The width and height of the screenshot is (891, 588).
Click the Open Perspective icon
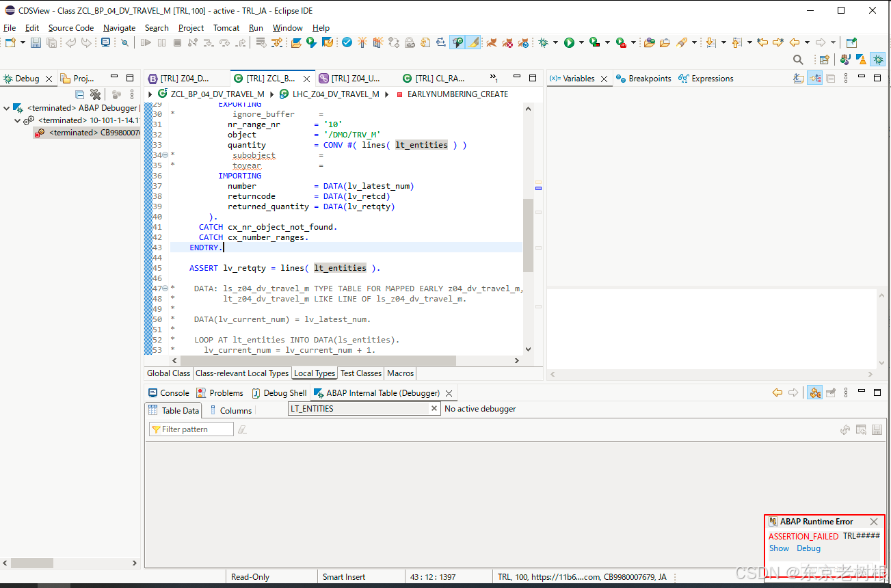tap(824, 59)
